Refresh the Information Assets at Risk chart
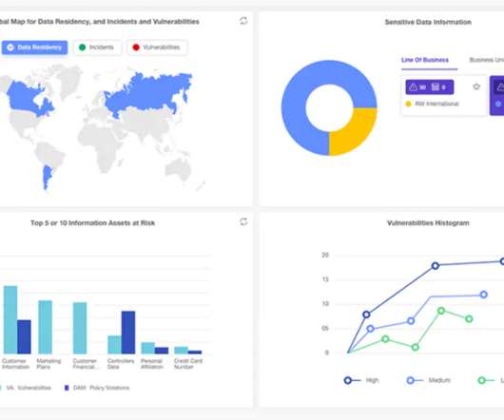This screenshot has height=420, width=504. (243, 221)
